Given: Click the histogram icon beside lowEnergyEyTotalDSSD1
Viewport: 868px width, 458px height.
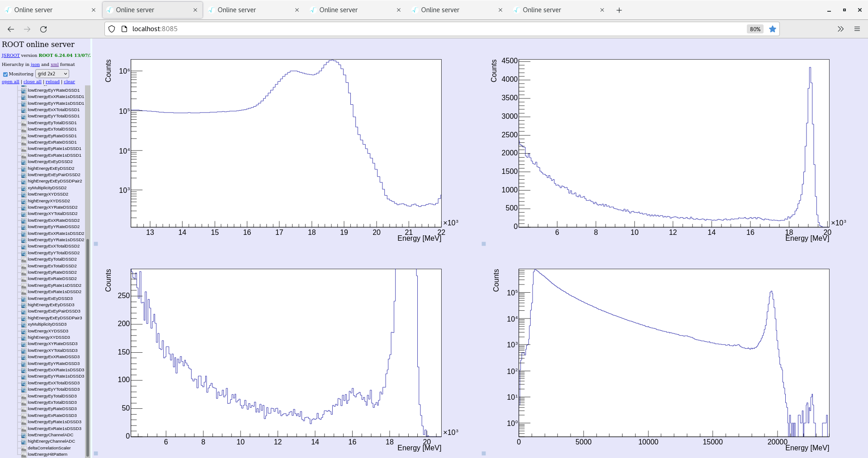Looking at the screenshot, I should (x=24, y=123).
